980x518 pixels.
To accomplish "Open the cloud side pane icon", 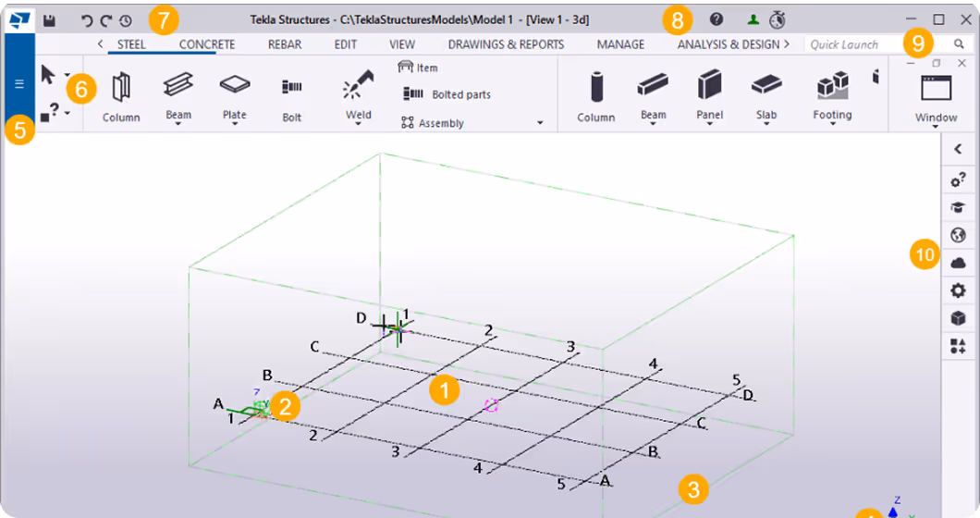I will click(958, 264).
